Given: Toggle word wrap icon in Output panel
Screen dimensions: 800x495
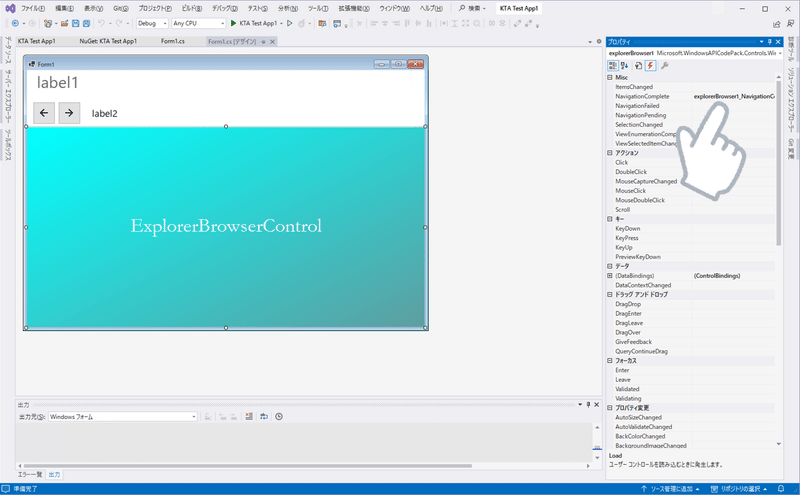Looking at the screenshot, I should click(264, 417).
